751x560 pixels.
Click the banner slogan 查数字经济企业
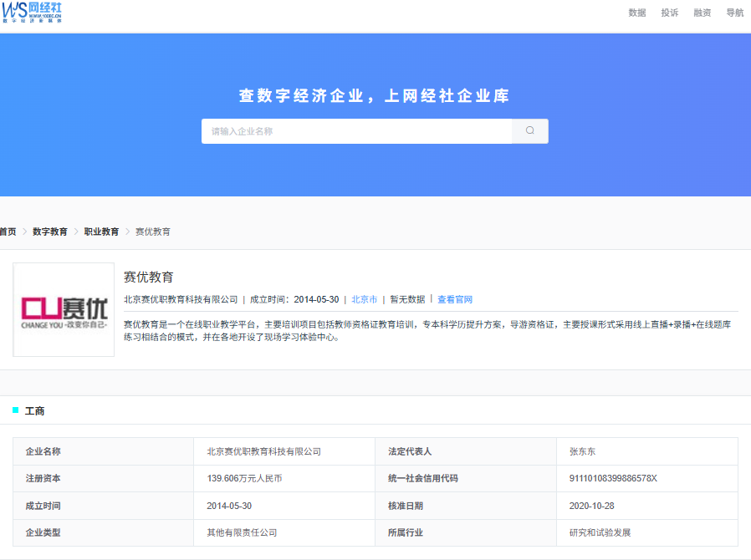pyautogui.click(x=374, y=96)
